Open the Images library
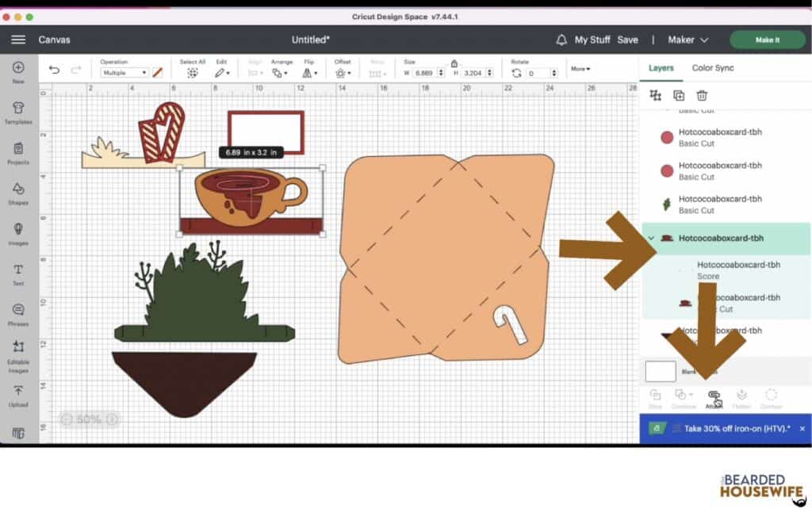The image size is (812, 516). pyautogui.click(x=18, y=233)
